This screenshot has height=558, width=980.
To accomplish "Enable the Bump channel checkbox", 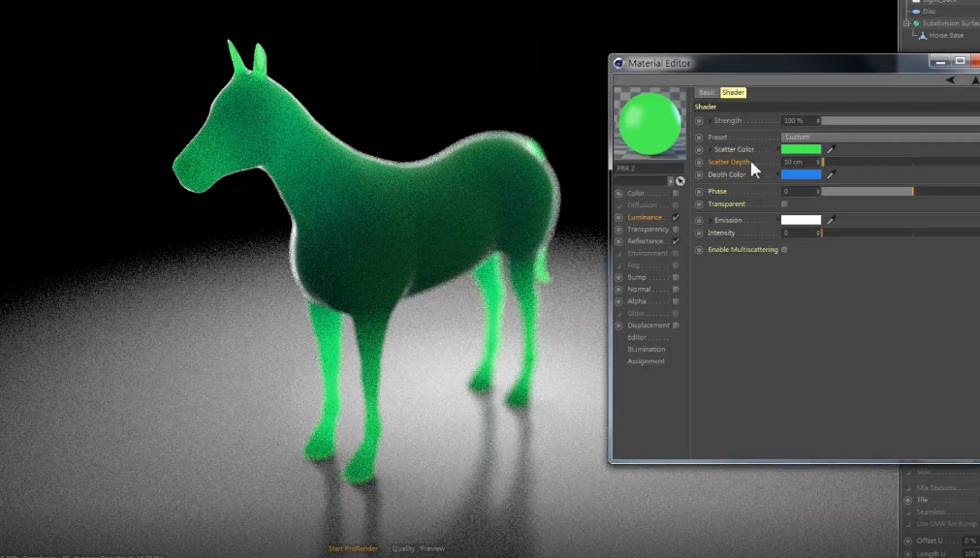I will click(x=676, y=277).
